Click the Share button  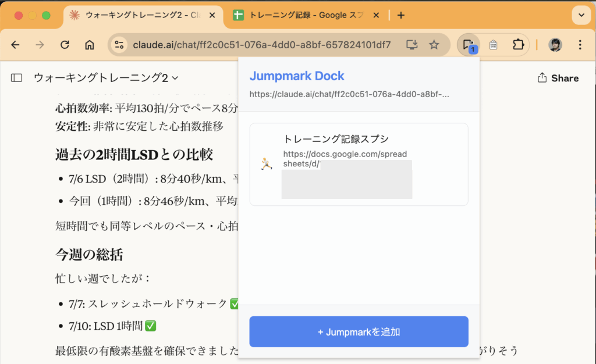pyautogui.click(x=558, y=78)
